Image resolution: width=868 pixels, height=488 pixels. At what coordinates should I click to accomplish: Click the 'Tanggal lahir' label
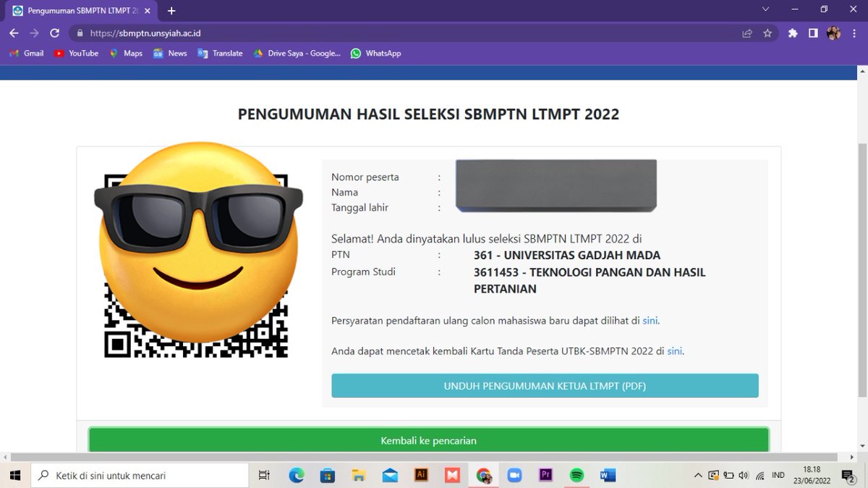(360, 208)
